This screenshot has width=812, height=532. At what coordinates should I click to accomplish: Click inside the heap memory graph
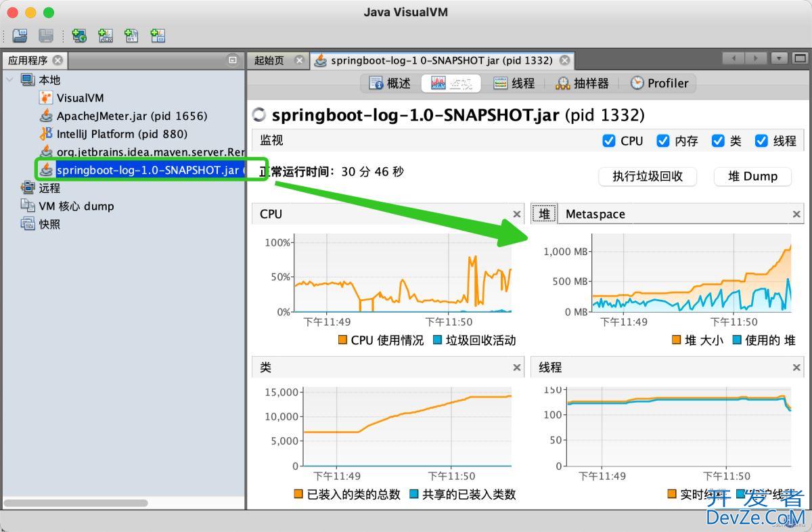point(691,273)
